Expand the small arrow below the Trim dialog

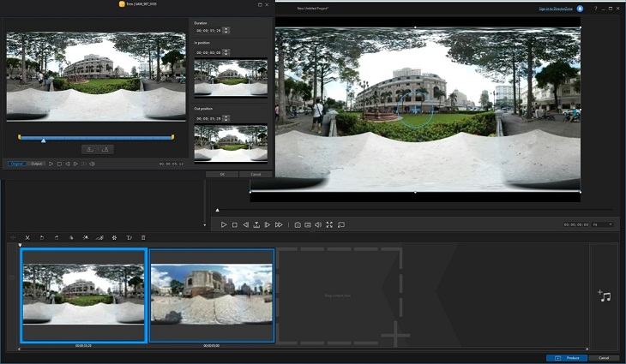tap(204, 225)
